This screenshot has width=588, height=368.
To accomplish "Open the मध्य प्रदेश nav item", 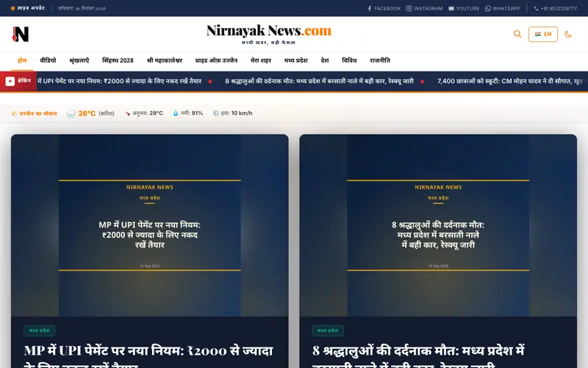I will 296,60.
